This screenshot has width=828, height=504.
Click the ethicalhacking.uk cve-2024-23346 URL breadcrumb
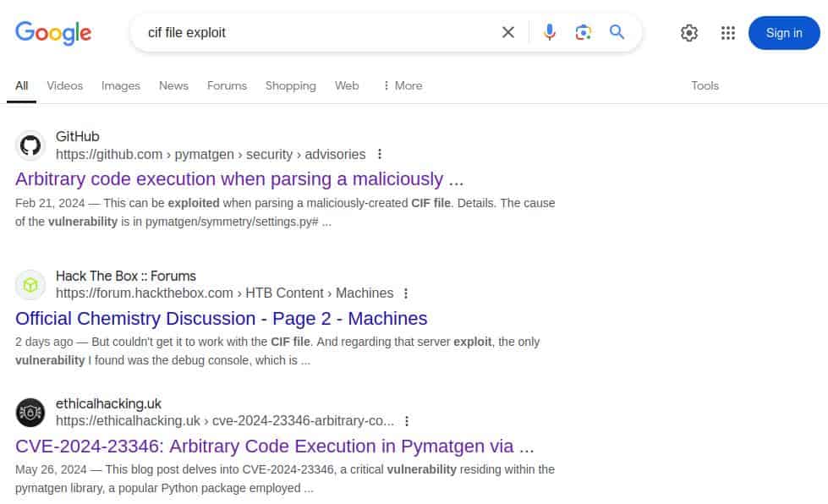225,420
